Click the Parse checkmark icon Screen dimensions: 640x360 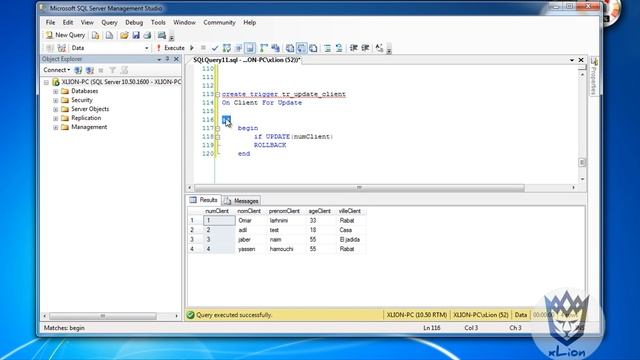click(x=215, y=48)
